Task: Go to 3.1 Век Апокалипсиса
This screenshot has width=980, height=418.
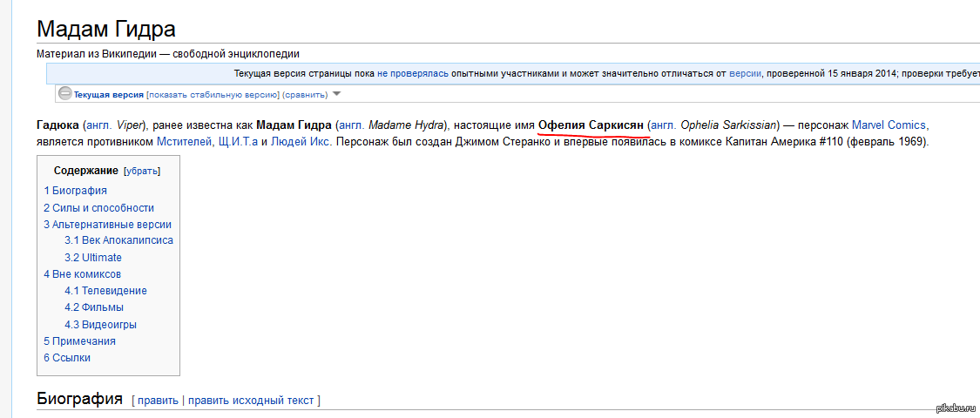Action: 118,240
